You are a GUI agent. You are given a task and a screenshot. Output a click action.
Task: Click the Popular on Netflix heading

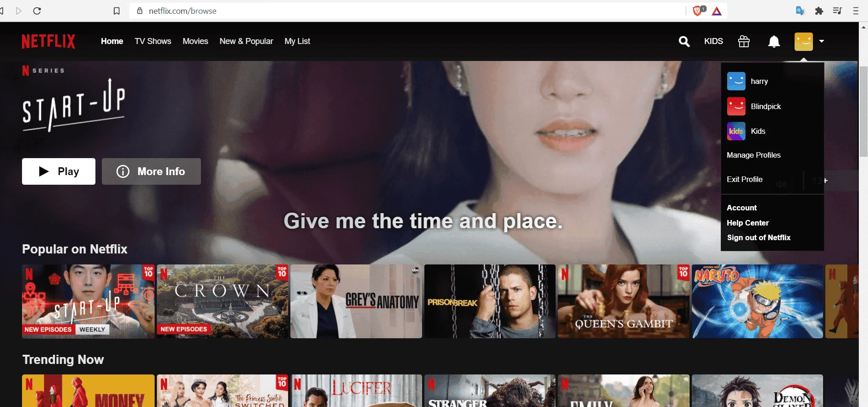point(75,249)
